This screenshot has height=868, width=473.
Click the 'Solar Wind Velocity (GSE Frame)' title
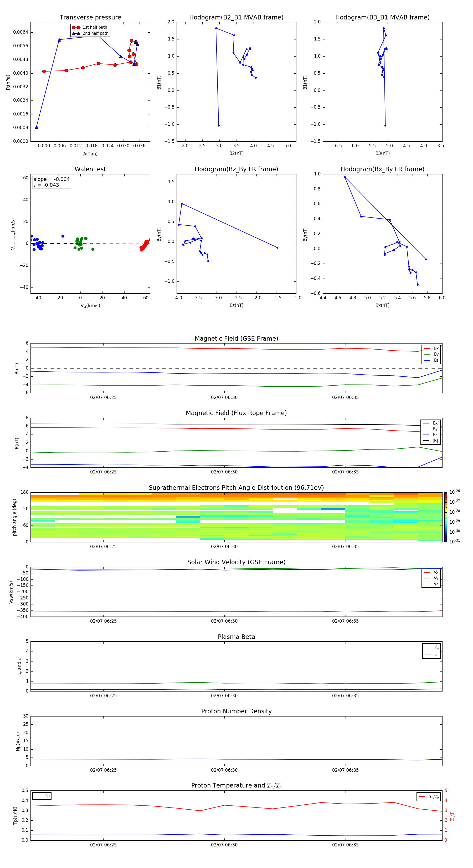[236, 562]
